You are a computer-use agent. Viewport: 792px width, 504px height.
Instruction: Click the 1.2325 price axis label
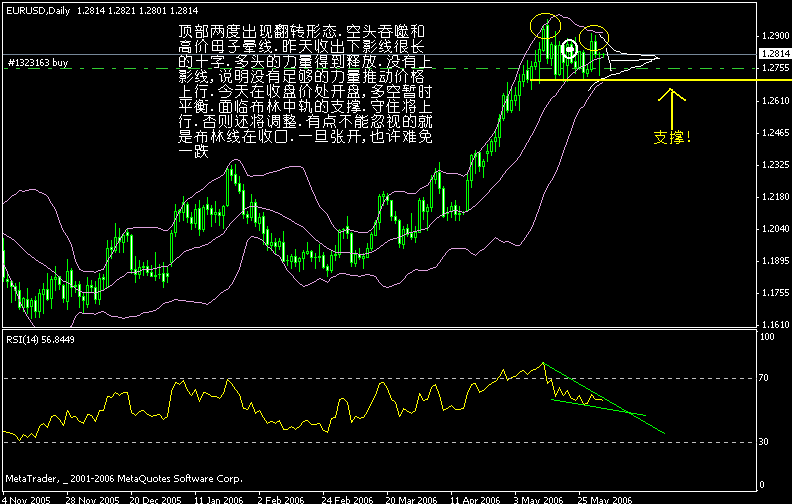(x=775, y=165)
